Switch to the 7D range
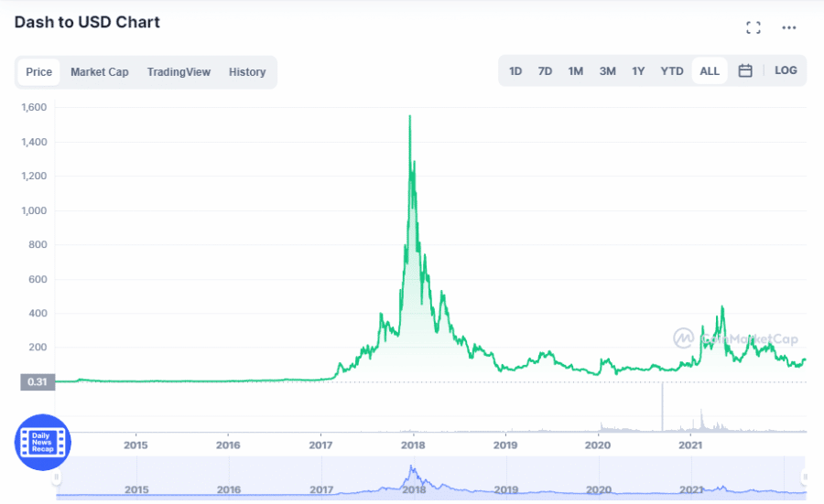Image resolution: width=824 pixels, height=504 pixels. 545,71
